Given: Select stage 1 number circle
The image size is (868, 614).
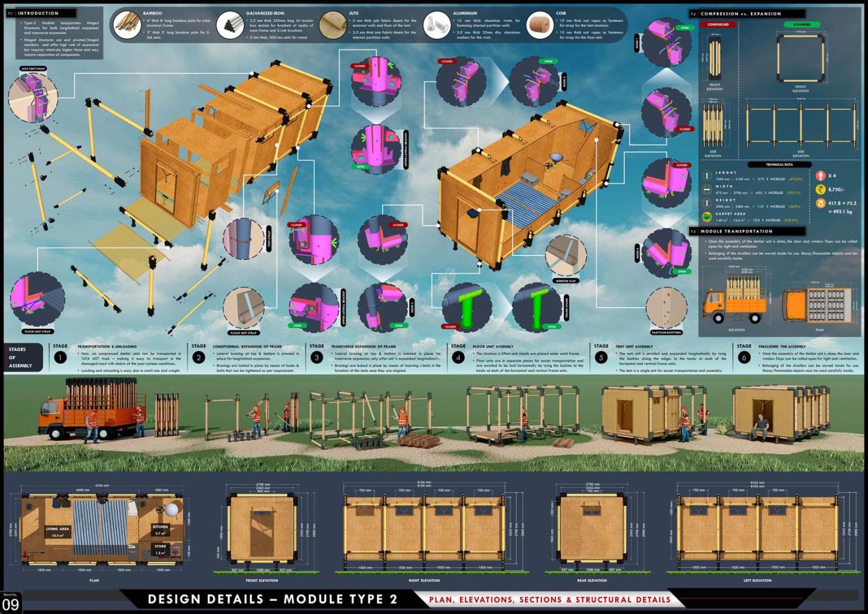Looking at the screenshot, I should tap(60, 357).
